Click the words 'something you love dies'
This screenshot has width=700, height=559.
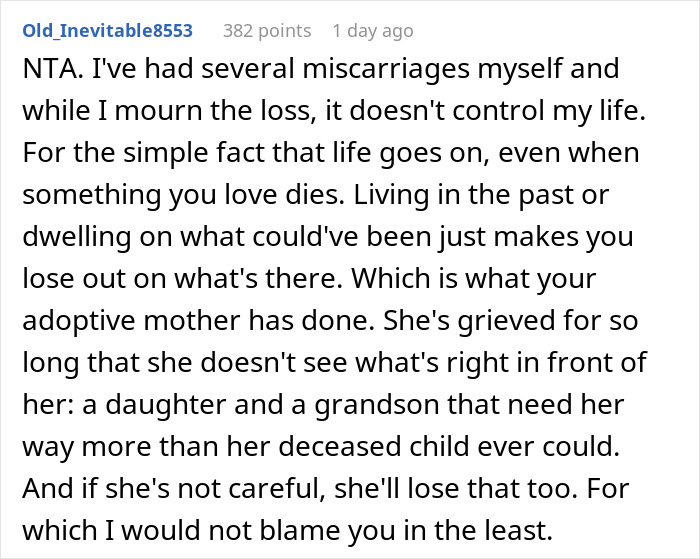tap(183, 195)
